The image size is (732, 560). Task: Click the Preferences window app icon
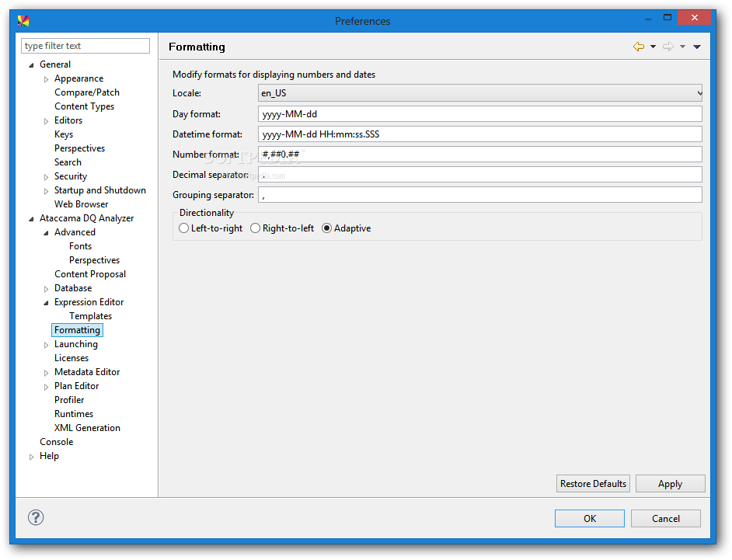click(x=23, y=21)
